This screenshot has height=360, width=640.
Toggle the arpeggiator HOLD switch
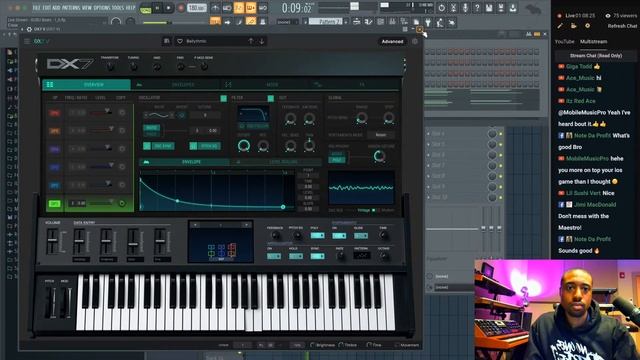[x=296, y=256]
